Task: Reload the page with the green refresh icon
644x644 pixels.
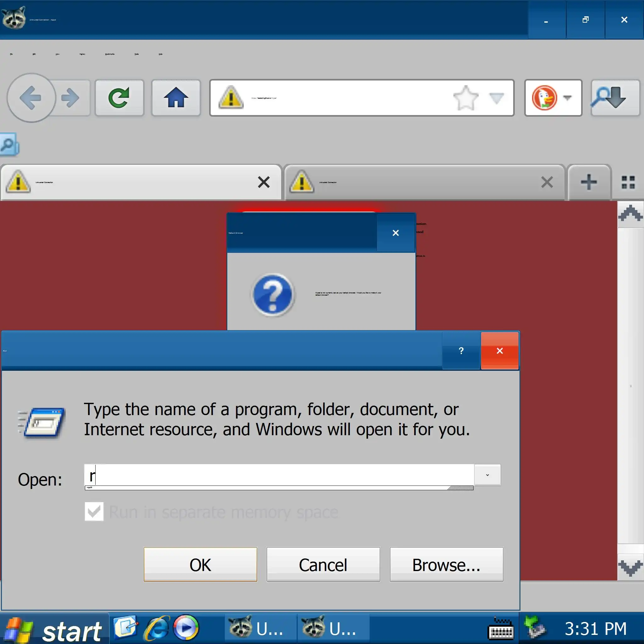Action: (x=119, y=98)
